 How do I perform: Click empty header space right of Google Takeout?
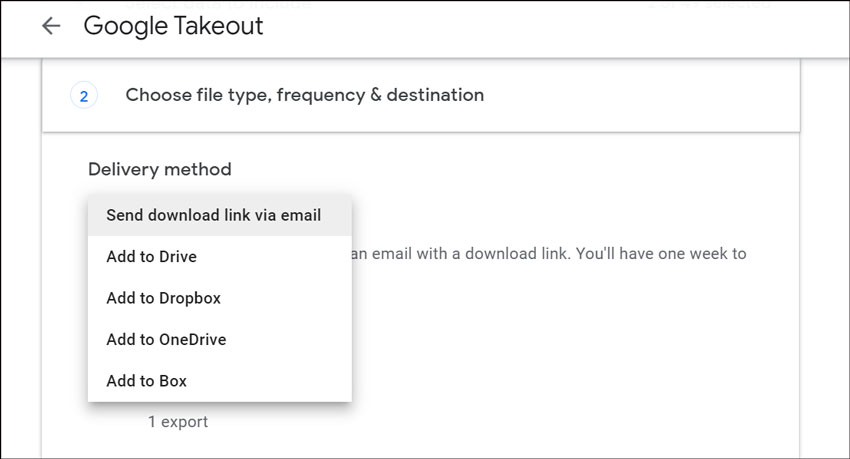click(550, 27)
